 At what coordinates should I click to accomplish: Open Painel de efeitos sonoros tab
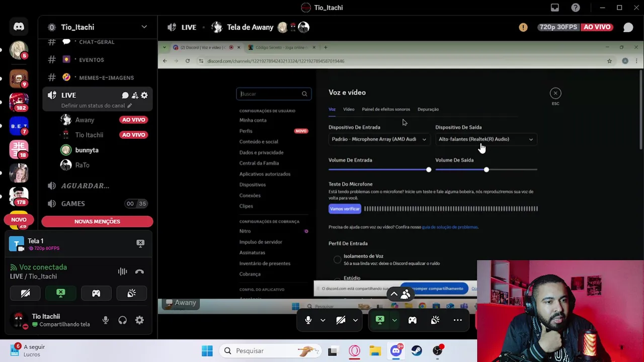pos(386,109)
